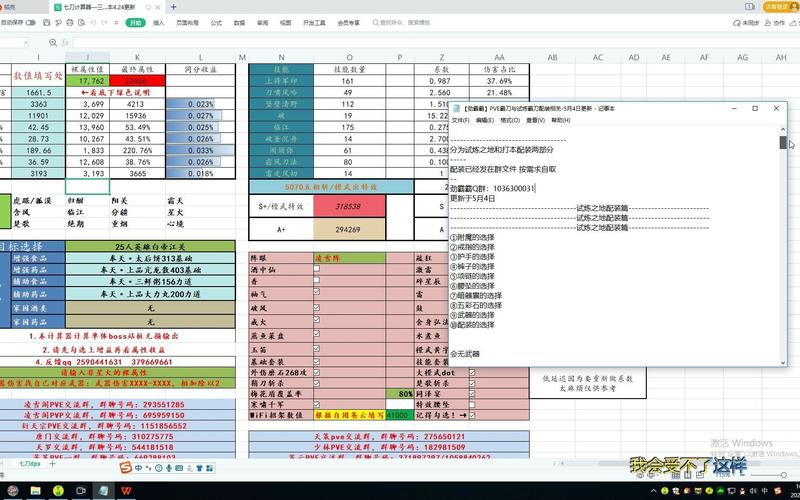Select the 插入 ribbon tab
This screenshot has height=500, width=800.
point(159,23)
